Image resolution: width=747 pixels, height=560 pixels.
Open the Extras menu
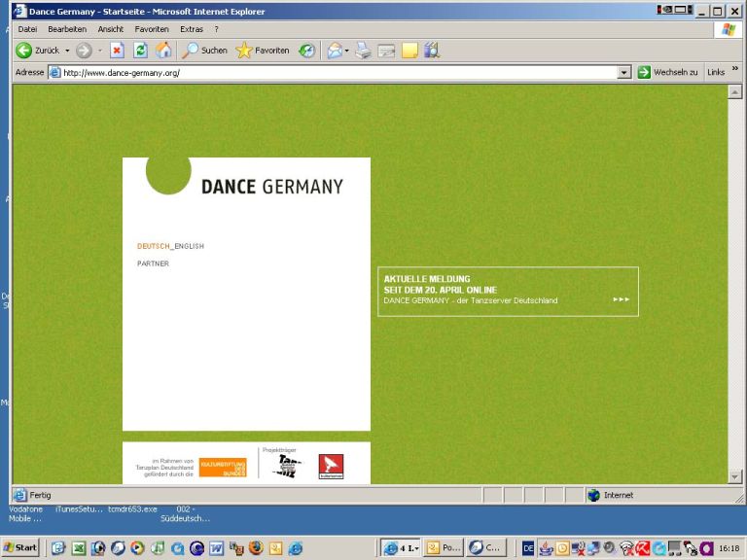(x=192, y=29)
